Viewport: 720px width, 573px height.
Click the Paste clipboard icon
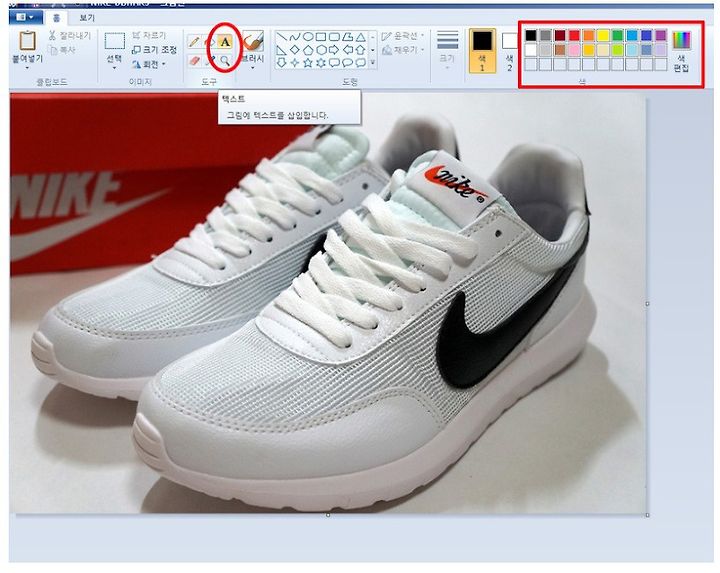28,40
